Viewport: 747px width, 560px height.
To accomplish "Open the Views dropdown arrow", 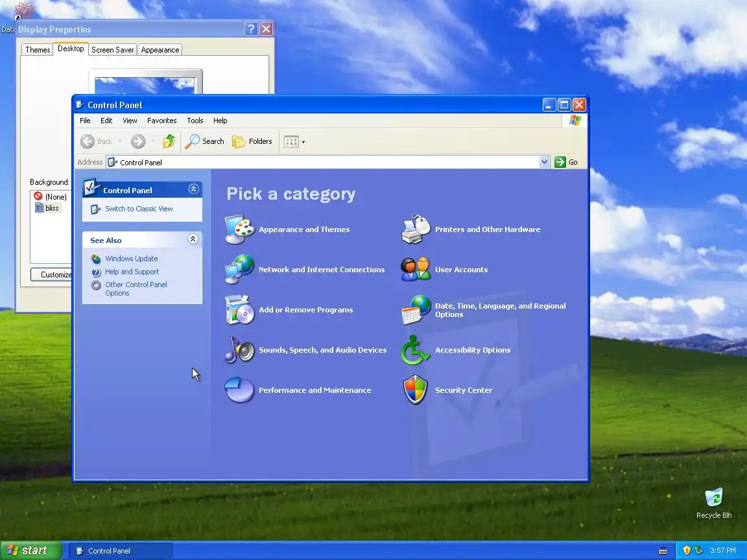I will (303, 142).
